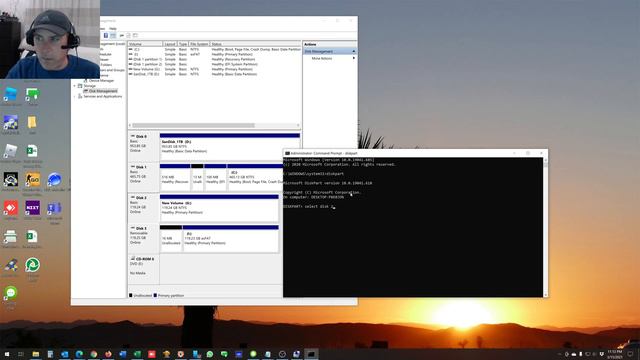Select the (C:) row in the volume list
Viewport: 640px width, 360px height.
[x=214, y=49]
